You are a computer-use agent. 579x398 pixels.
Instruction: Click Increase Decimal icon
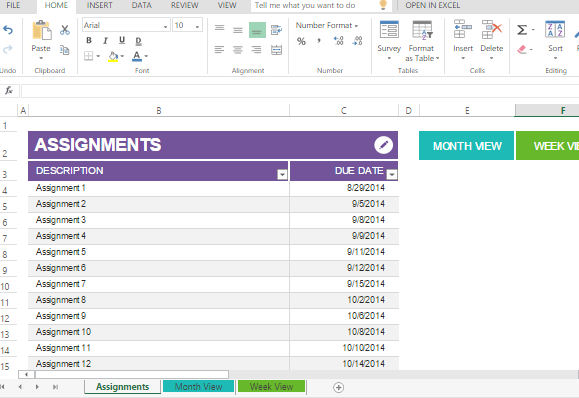point(338,41)
